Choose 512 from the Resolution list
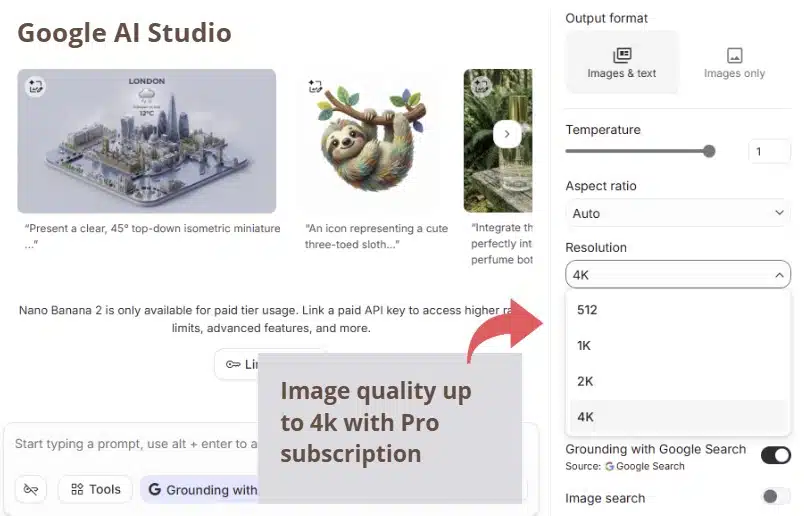 [x=587, y=310]
